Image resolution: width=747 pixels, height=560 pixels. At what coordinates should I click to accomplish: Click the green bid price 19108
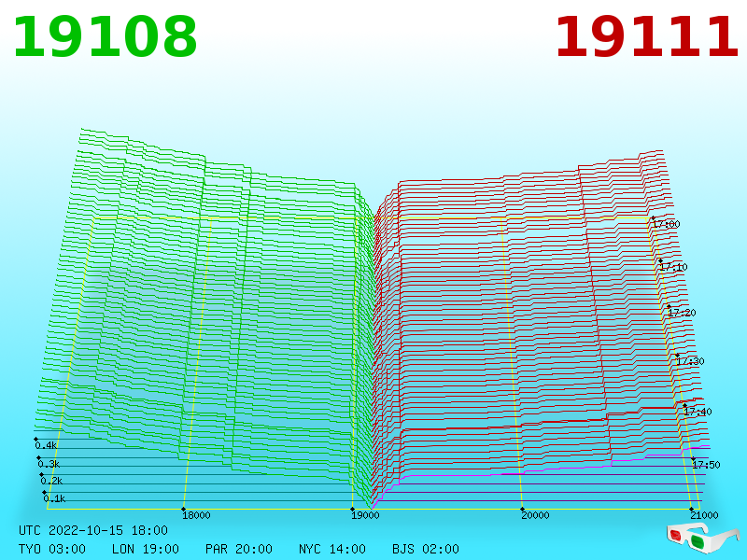tap(105, 37)
